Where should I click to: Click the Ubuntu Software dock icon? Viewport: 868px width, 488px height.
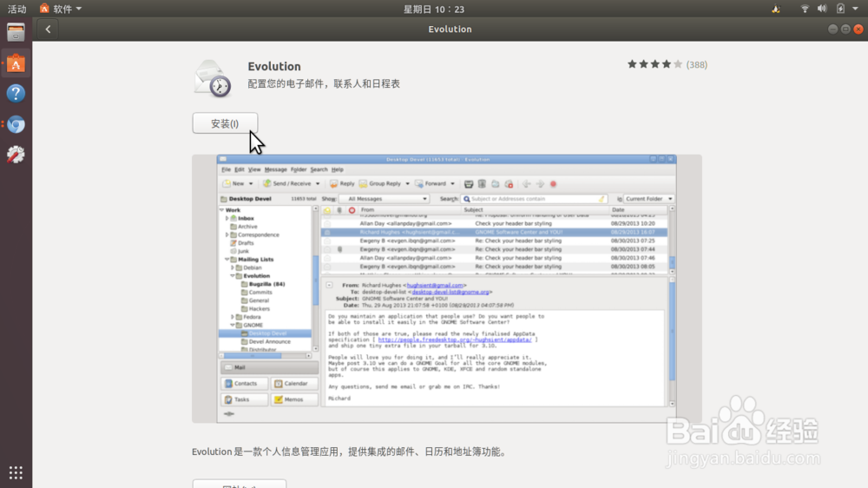point(16,63)
